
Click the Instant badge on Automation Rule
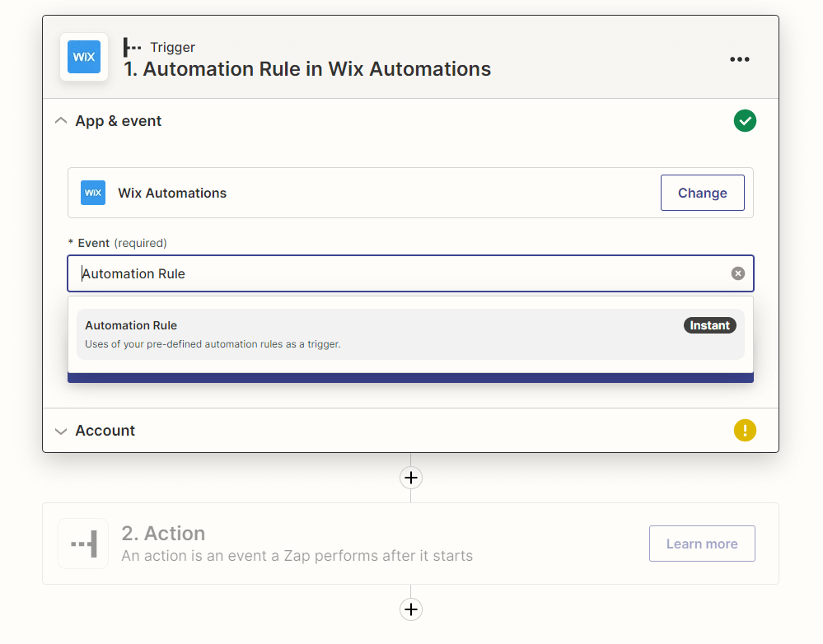(x=709, y=325)
